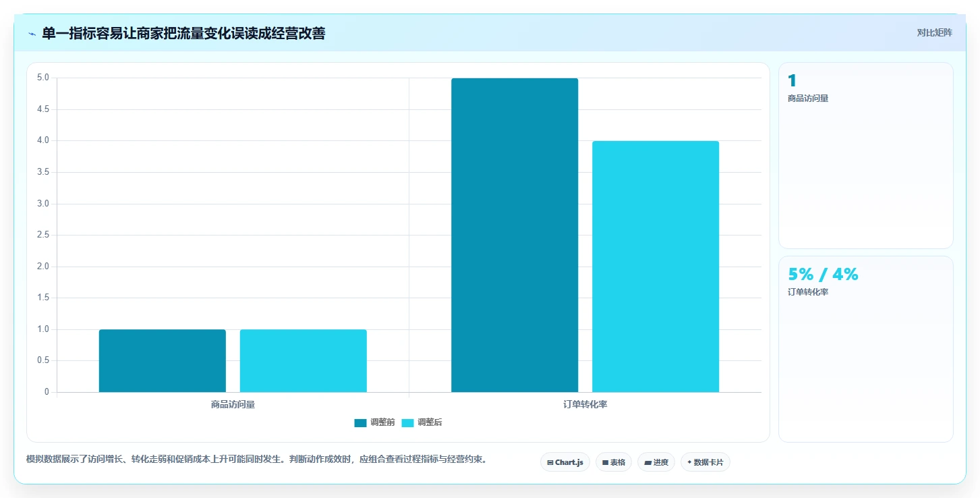Click the Chart.js tag chip
The height and width of the screenshot is (498, 980).
[565, 462]
